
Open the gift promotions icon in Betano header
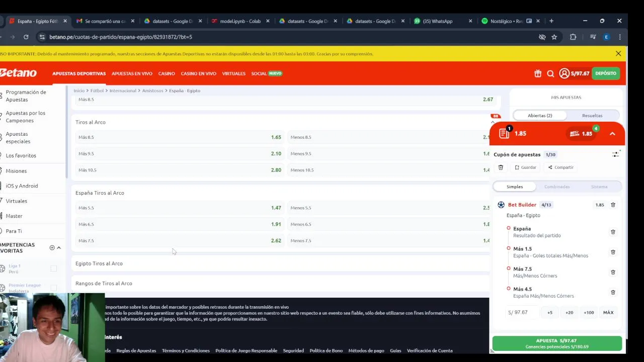coord(538,73)
